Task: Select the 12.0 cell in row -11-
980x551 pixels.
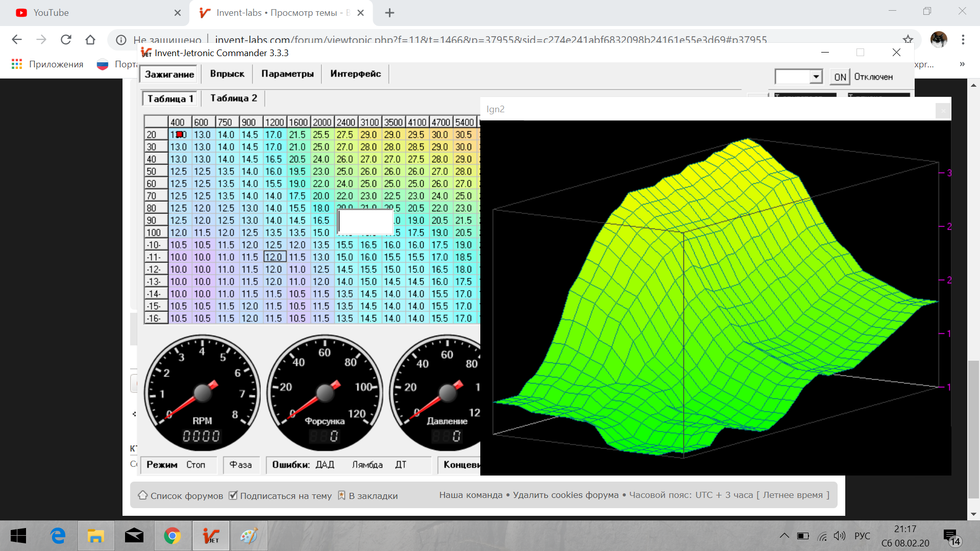Action: point(275,257)
